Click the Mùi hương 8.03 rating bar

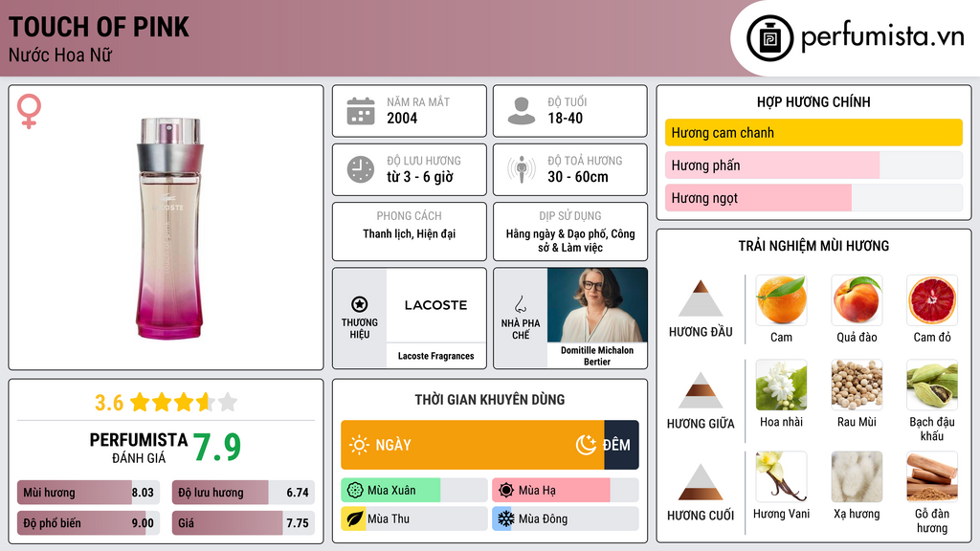89,493
